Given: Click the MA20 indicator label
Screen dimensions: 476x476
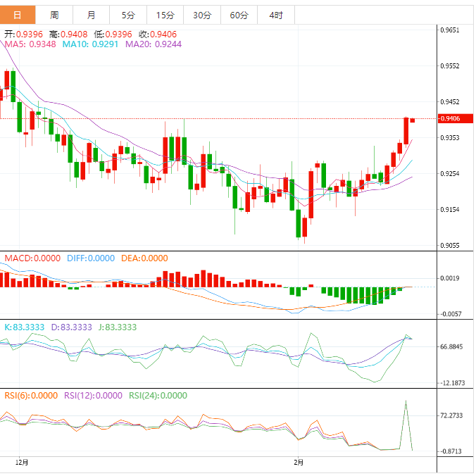Looking at the screenshot, I should (x=153, y=44).
